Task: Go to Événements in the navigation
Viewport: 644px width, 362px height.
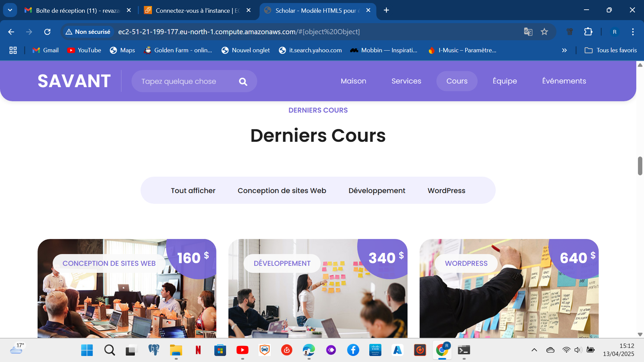Action: tap(564, 81)
